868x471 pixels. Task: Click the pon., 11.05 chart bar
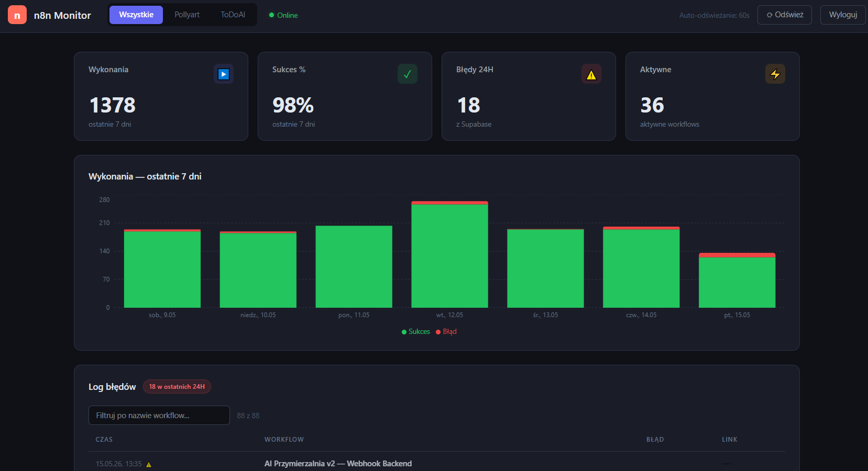click(354, 266)
